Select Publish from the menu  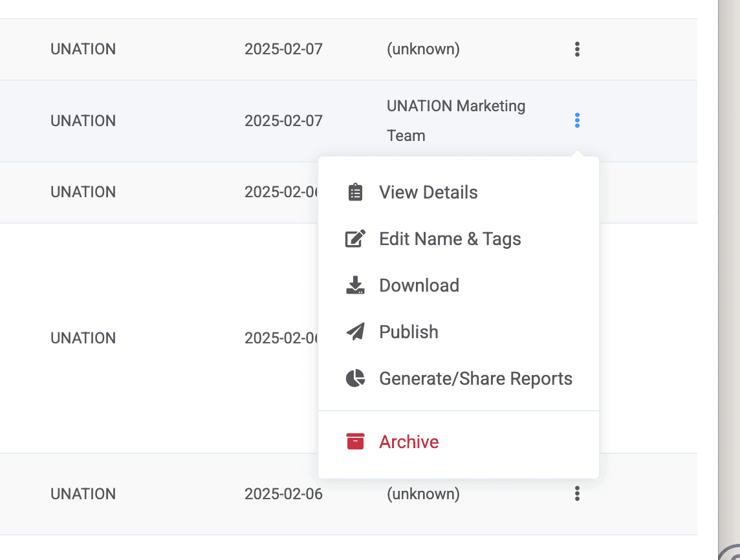[x=409, y=332]
